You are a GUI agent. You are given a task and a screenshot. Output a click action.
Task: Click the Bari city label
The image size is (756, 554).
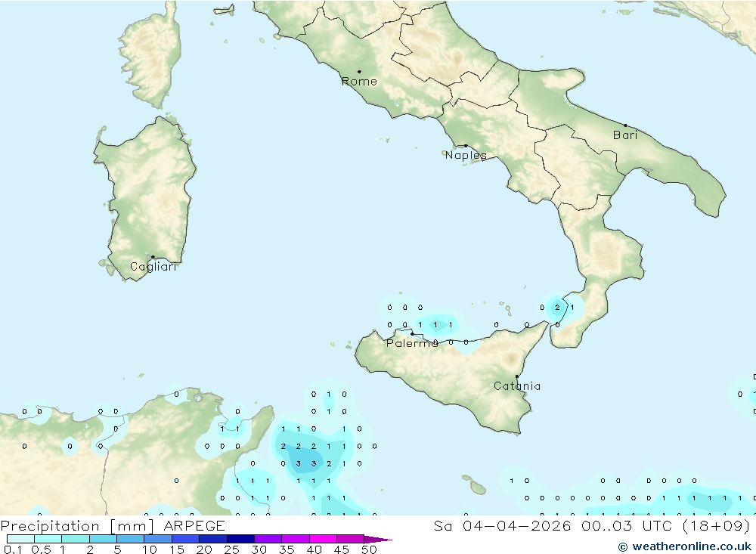click(x=625, y=135)
